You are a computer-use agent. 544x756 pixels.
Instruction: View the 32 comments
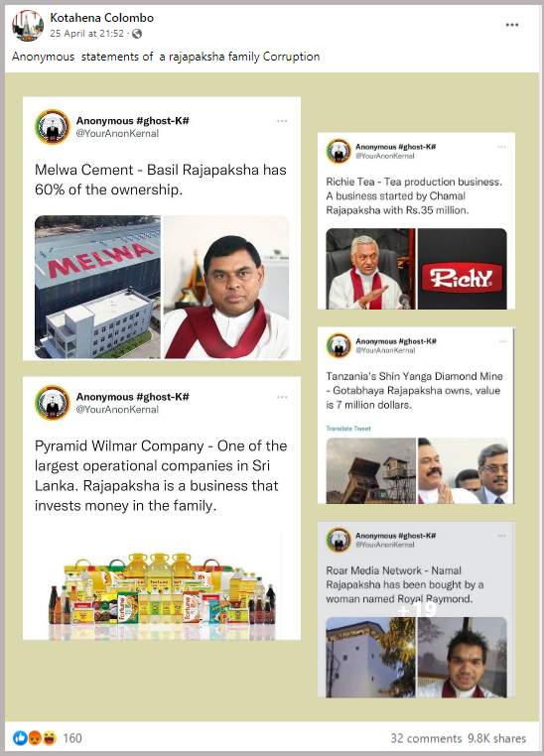pyautogui.click(x=426, y=738)
